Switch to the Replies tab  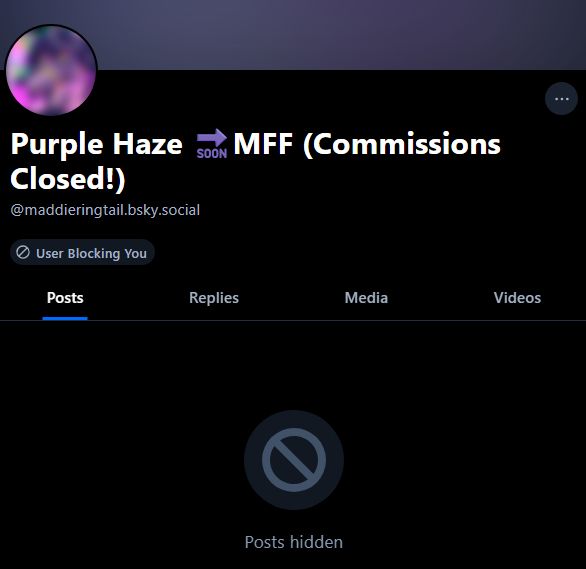pos(214,298)
